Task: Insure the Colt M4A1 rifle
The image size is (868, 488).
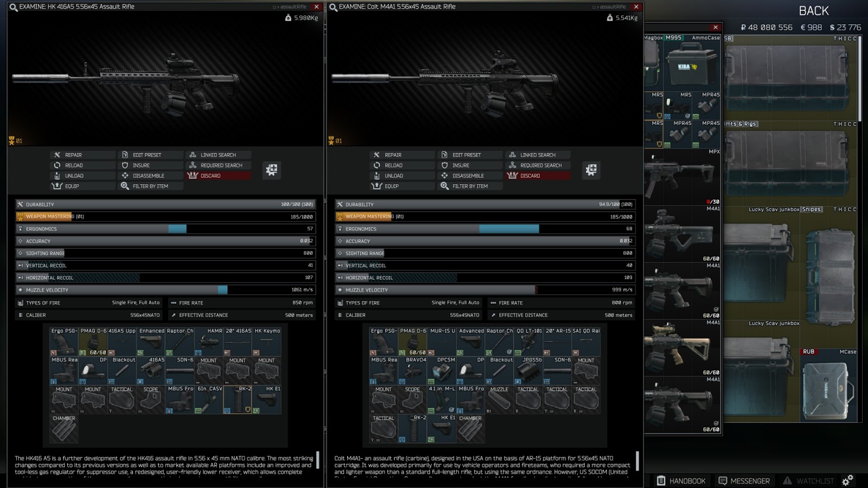Action: (x=470, y=165)
